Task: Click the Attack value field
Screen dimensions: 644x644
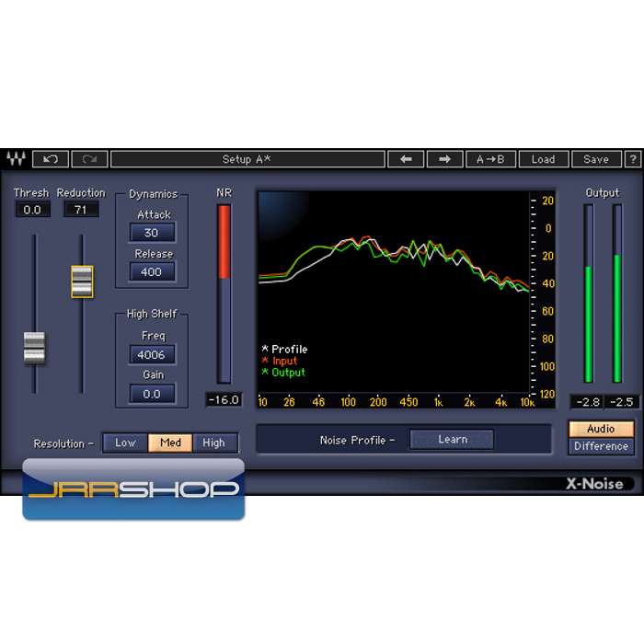Action: click(x=152, y=233)
